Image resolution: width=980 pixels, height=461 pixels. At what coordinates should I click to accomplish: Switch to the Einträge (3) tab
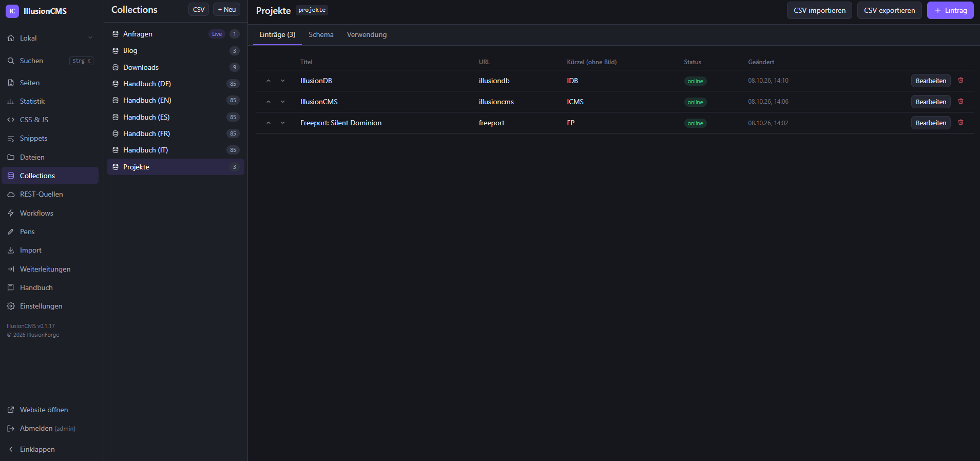pos(277,34)
